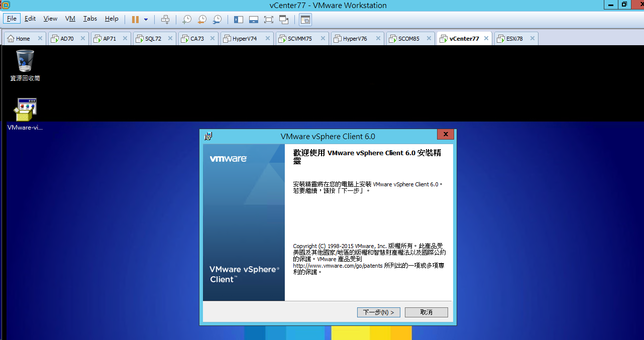This screenshot has height=340, width=644.
Task: Open the power options dropdown arrow
Action: [x=146, y=19]
